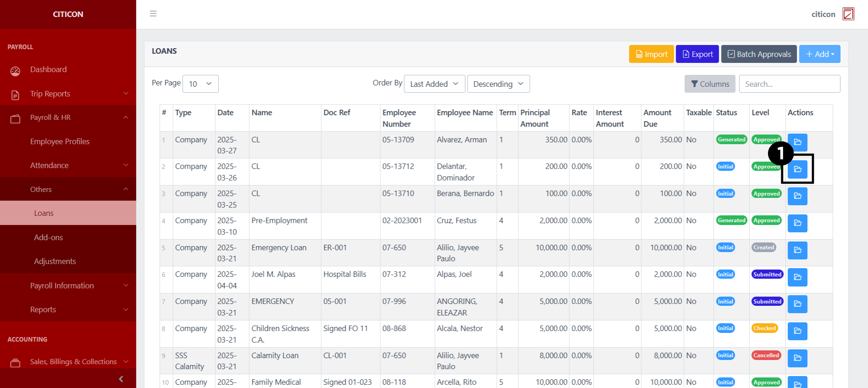The width and height of the screenshot is (868, 388).
Task: Select Add-ons in sidebar
Action: [48, 237]
